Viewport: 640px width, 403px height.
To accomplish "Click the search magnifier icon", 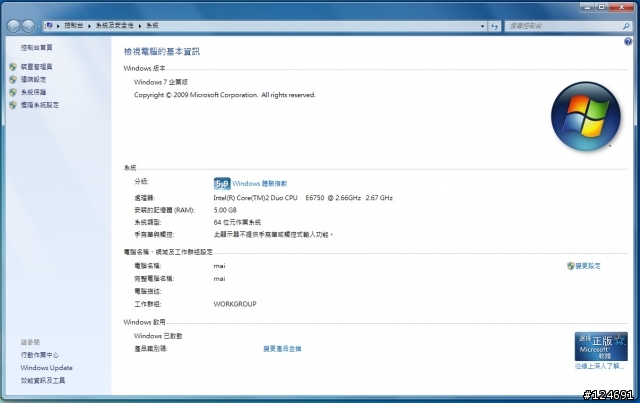I will pyautogui.click(x=626, y=26).
